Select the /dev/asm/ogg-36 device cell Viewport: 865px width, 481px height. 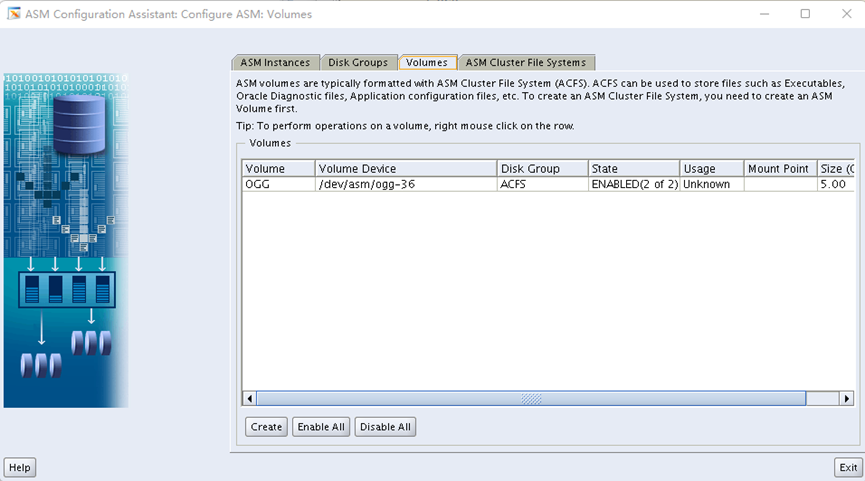click(x=406, y=184)
